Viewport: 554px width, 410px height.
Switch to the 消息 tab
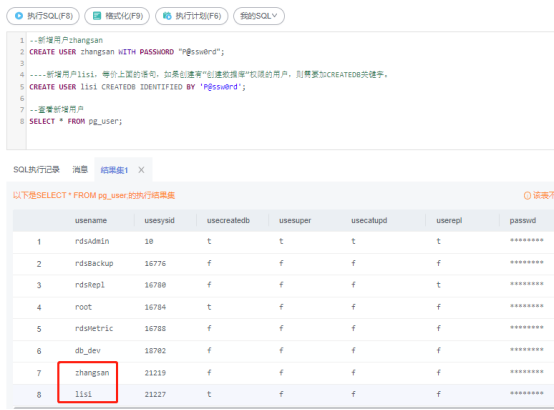80,170
